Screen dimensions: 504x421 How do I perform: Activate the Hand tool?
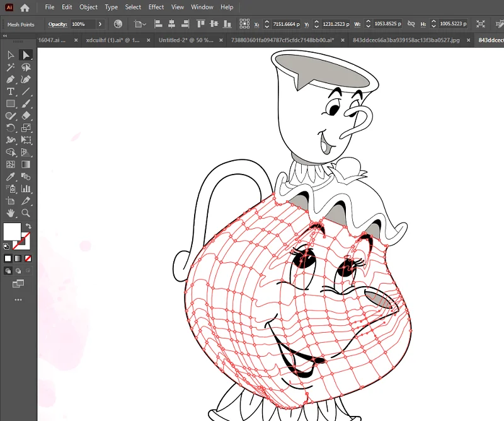[x=10, y=213]
